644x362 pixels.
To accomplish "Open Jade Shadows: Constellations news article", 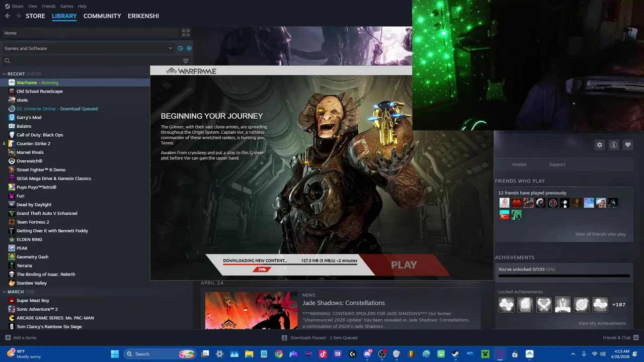I will coord(344,303).
